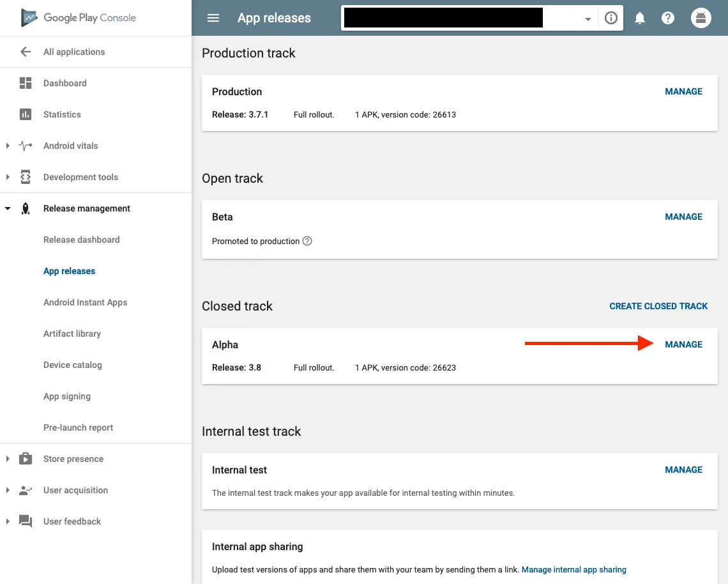Click the notifications bell icon
This screenshot has height=584, width=728.
pyautogui.click(x=639, y=18)
